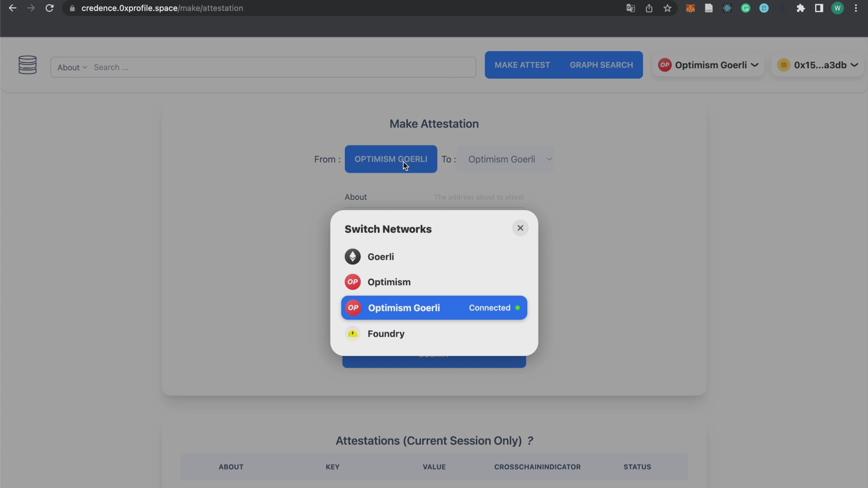Select the connected Optimism Goerli network
The image size is (868, 488).
pyautogui.click(x=434, y=308)
